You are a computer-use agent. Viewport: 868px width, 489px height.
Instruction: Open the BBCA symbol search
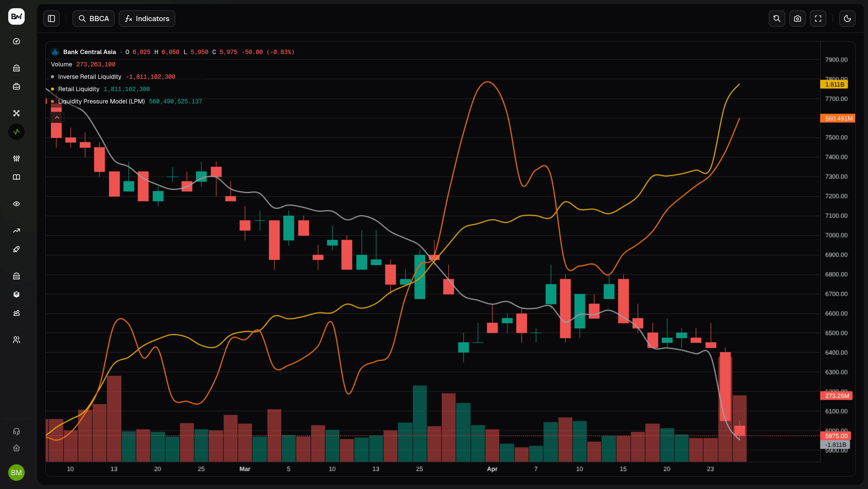coord(93,19)
